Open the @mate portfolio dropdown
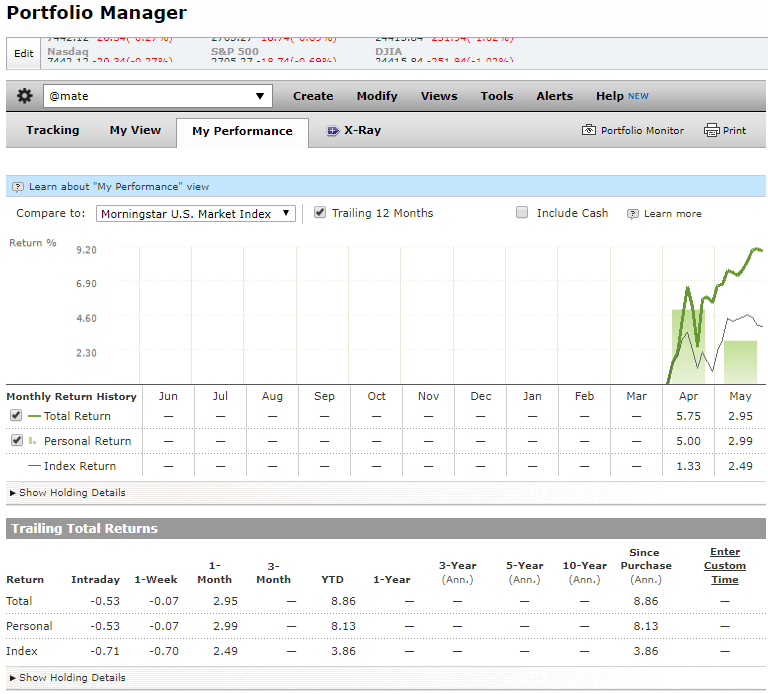Image resolution: width=768 pixels, height=694 pixels. (158, 96)
